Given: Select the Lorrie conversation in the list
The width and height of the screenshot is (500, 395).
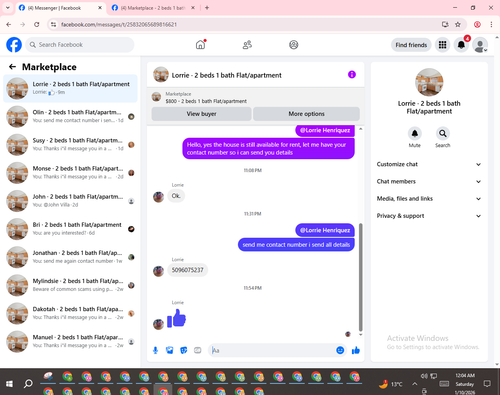Looking at the screenshot, I should coord(70,88).
